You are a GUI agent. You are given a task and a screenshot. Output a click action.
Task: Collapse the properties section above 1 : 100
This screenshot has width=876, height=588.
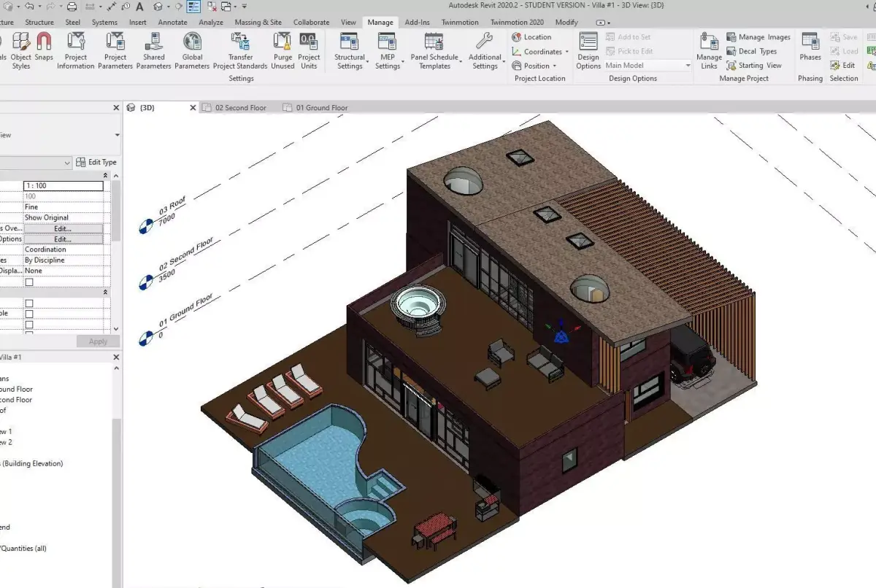[105, 176]
